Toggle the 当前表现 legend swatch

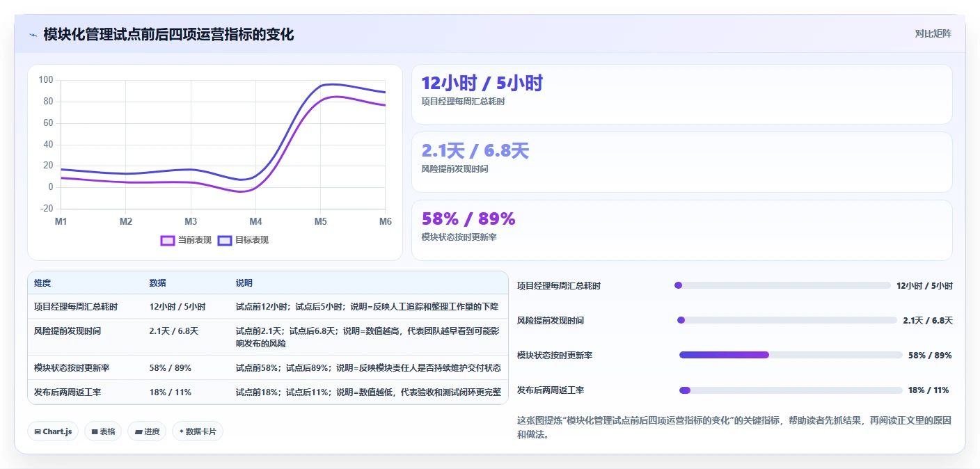coord(168,240)
